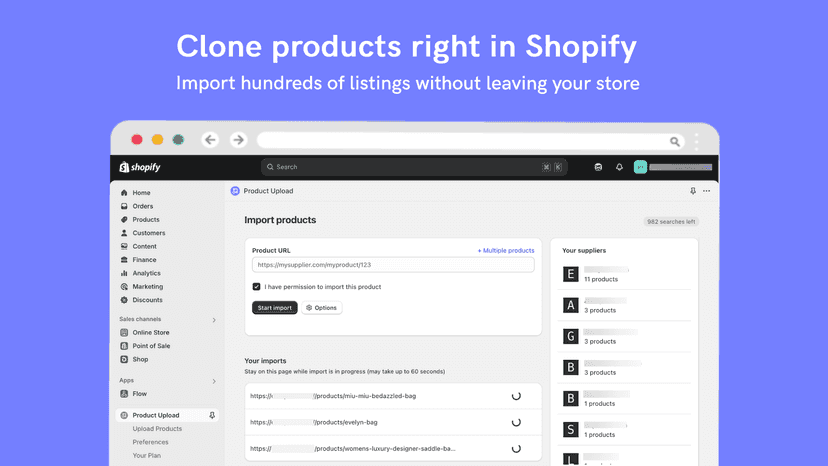The height and width of the screenshot is (466, 828).
Task: Open the app header more options menu
Action: coord(707,191)
